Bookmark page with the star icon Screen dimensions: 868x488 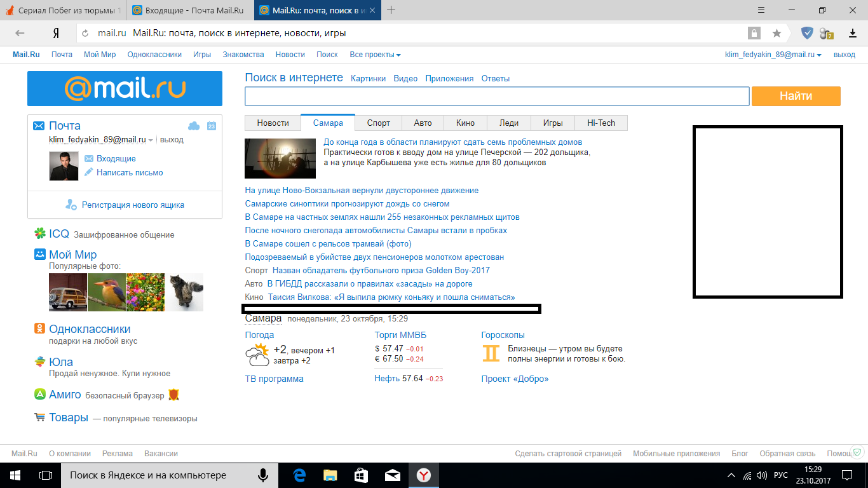click(x=776, y=33)
